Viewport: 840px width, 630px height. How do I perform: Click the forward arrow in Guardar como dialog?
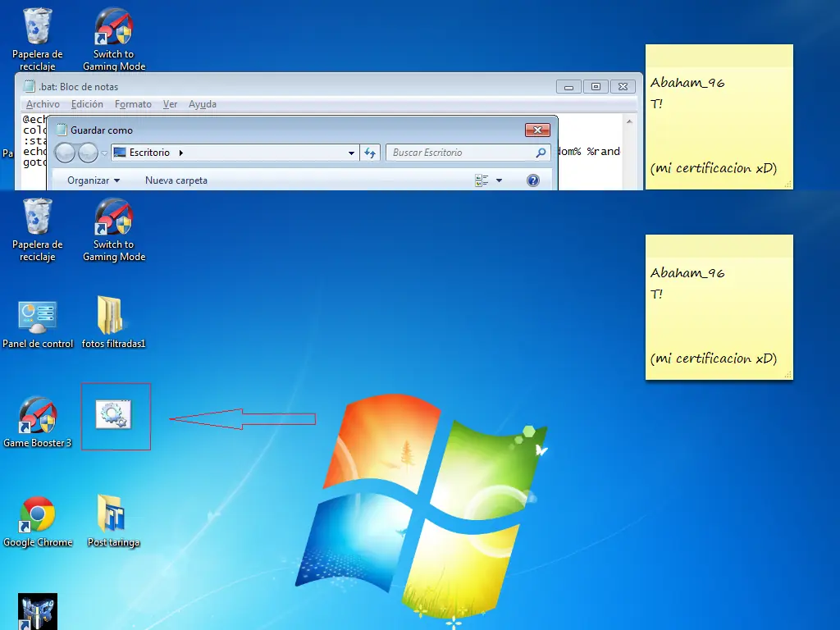88,153
